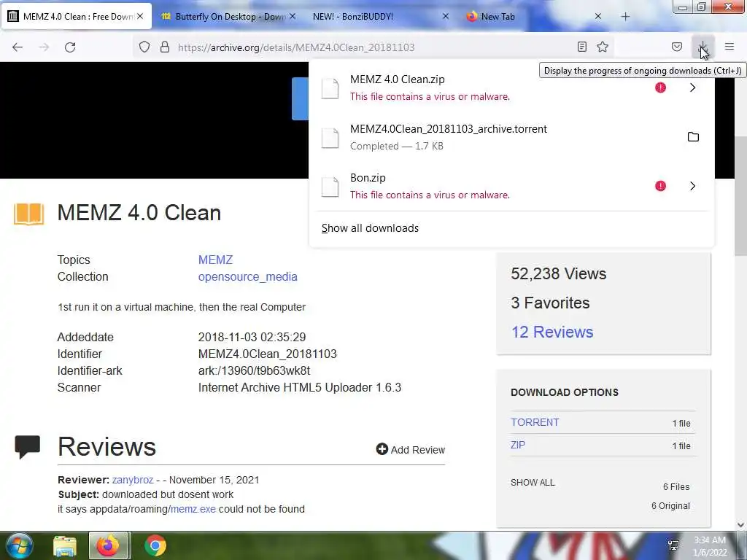The width and height of the screenshot is (747, 560).
Task: Close the downloads panel via toolbar arrow
Action: point(703,47)
